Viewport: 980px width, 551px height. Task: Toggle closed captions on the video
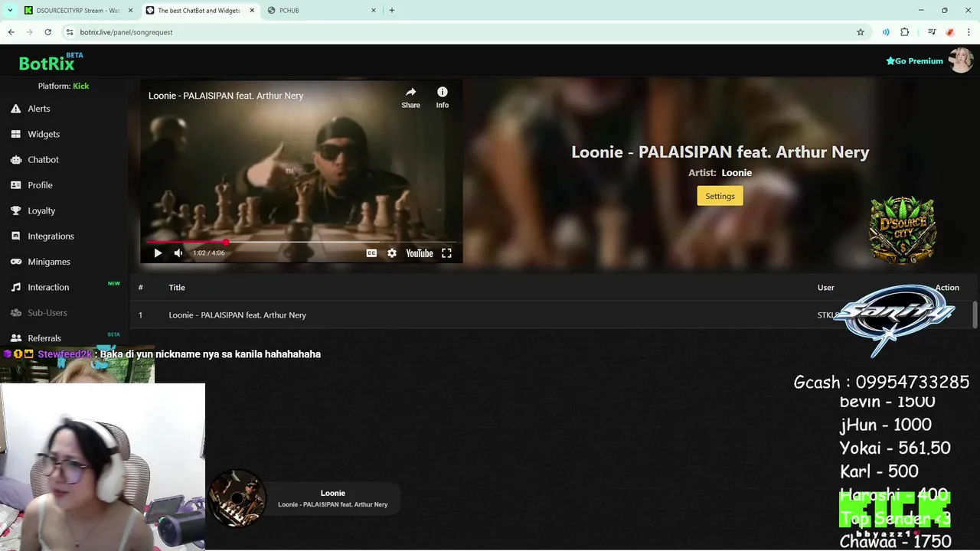[371, 253]
